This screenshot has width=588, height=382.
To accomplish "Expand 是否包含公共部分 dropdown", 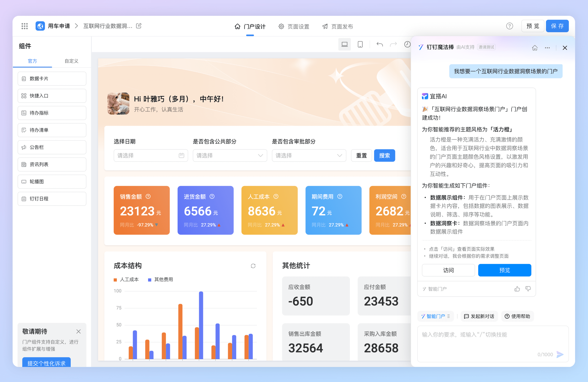I will pos(230,156).
